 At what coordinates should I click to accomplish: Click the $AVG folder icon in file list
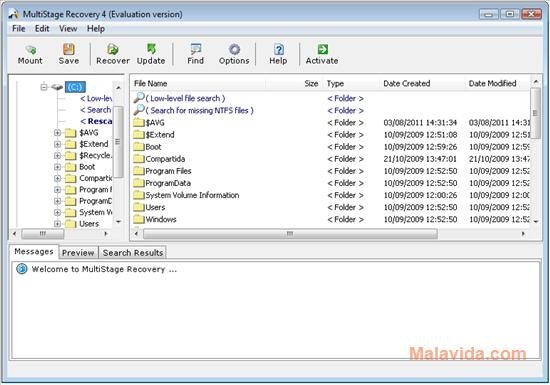click(139, 122)
